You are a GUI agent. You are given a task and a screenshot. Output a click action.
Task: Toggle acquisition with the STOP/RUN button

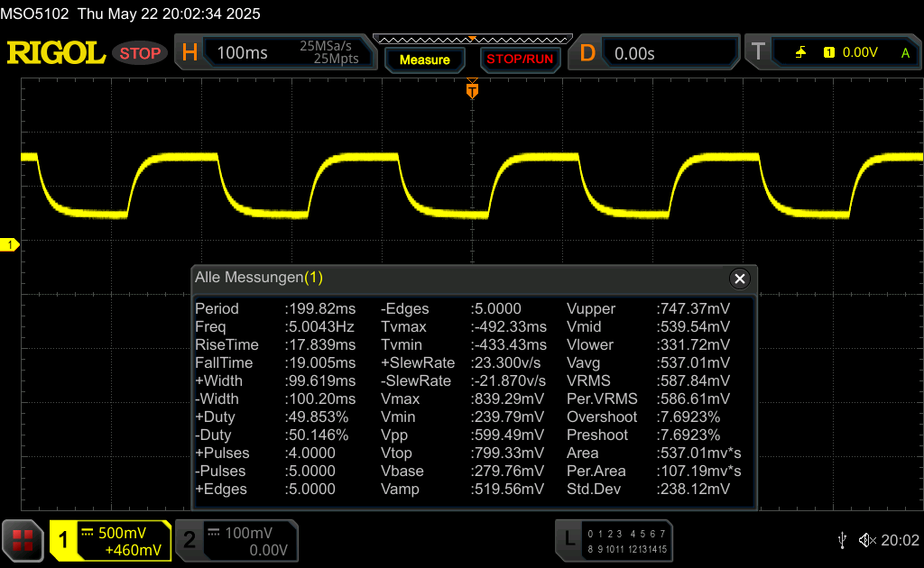pyautogui.click(x=519, y=60)
